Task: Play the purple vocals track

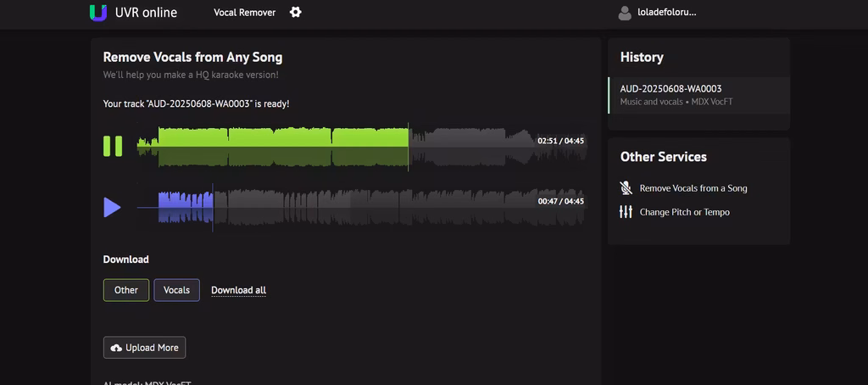Action: click(x=112, y=207)
